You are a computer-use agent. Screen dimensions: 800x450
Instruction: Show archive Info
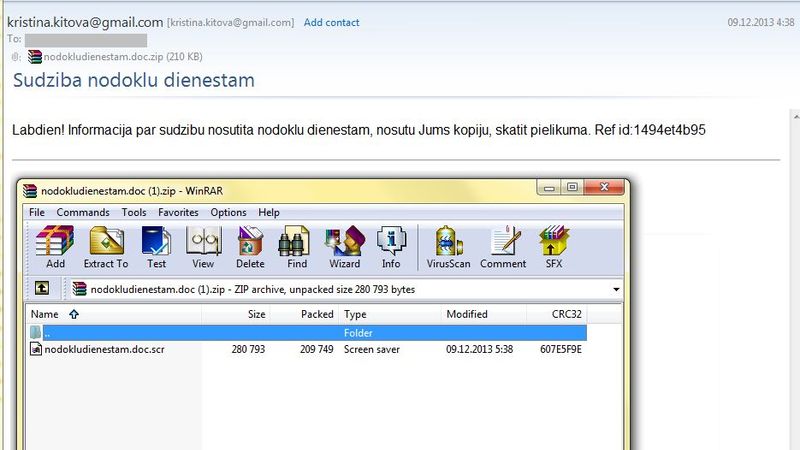click(391, 247)
